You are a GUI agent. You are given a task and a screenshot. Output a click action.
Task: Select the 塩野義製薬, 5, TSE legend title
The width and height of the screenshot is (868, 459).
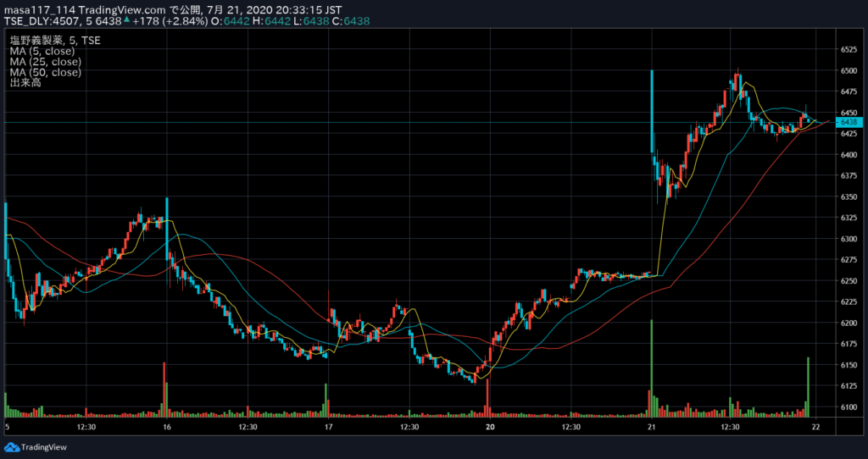pyautogui.click(x=55, y=41)
